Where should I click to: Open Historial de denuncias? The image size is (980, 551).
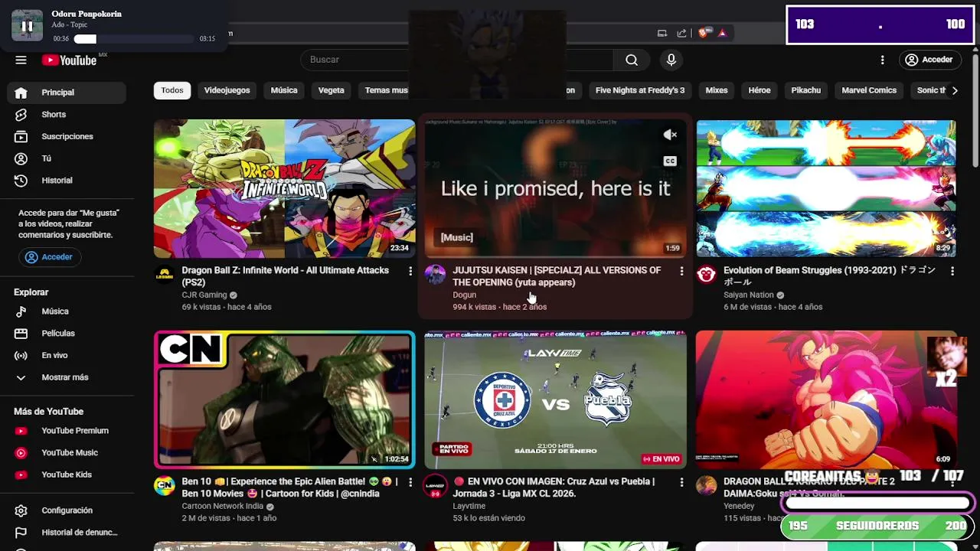(67, 533)
